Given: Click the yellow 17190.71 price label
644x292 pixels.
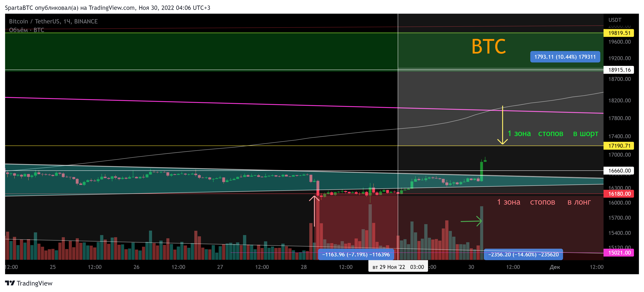Looking at the screenshot, I should [x=619, y=146].
